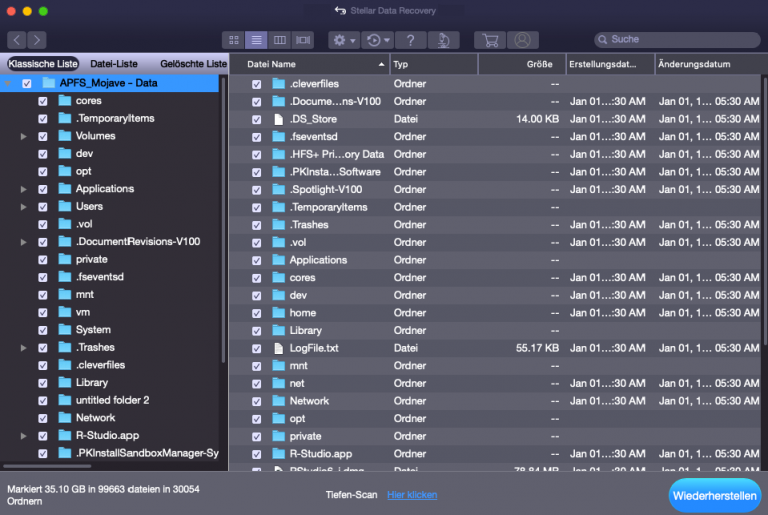Screen dimensions: 768x515
Task: Sort by the Erstellungsdat... column header
Action: [610, 64]
